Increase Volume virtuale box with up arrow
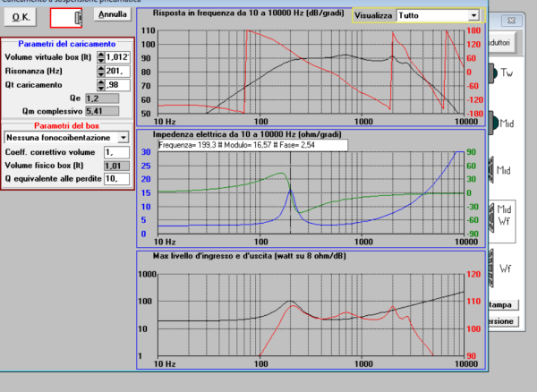 tap(100, 54)
